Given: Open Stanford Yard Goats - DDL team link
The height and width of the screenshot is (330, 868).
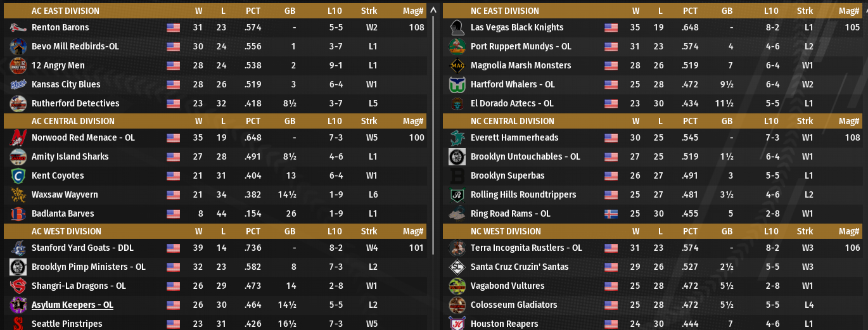Looking at the screenshot, I should 82,248.
